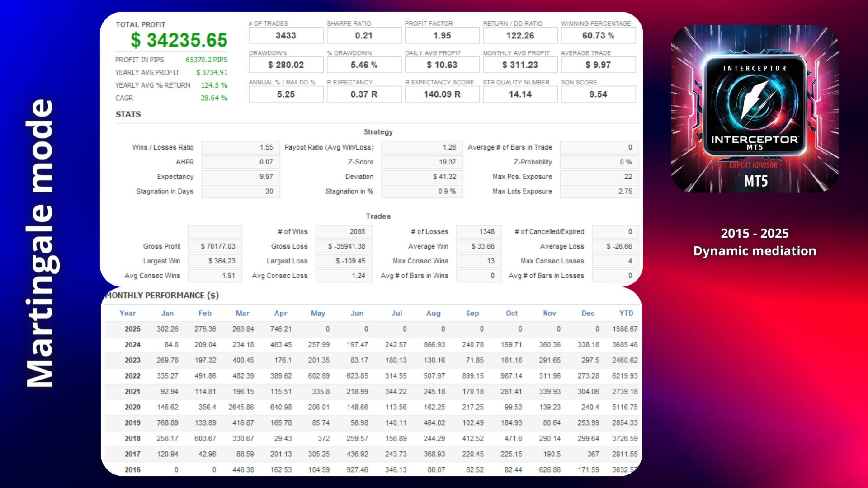
Task: Click the Return / DD Ratio 122.26 box
Action: click(520, 36)
